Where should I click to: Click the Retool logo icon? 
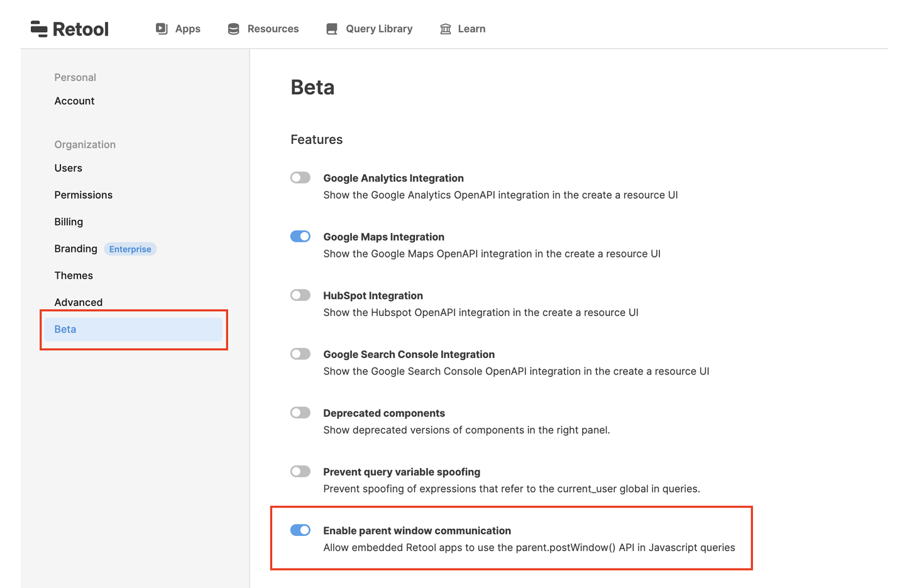point(39,29)
